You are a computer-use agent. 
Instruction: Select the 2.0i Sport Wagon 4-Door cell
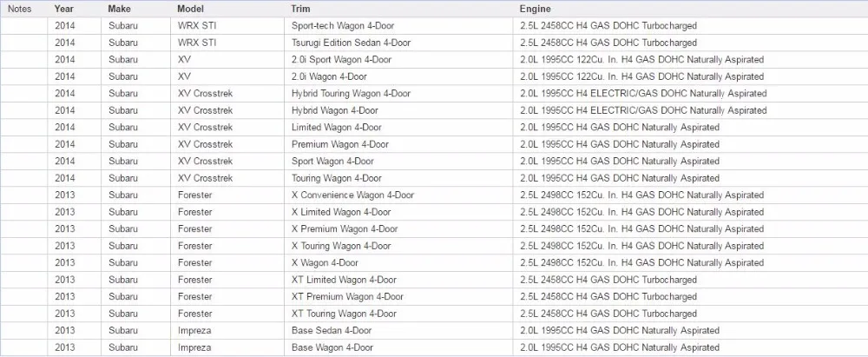(x=399, y=60)
